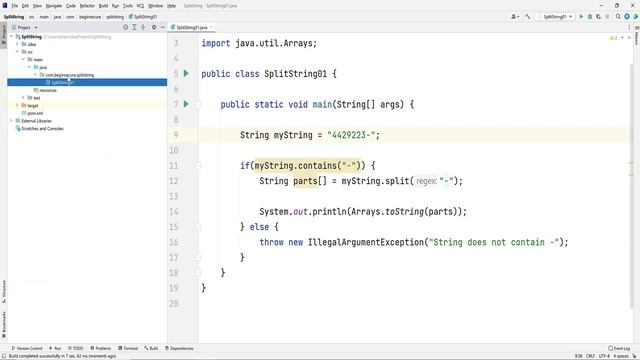This screenshot has width=640, height=360.
Task: Click the warnings indicator in the editor corner
Action: (x=613, y=38)
